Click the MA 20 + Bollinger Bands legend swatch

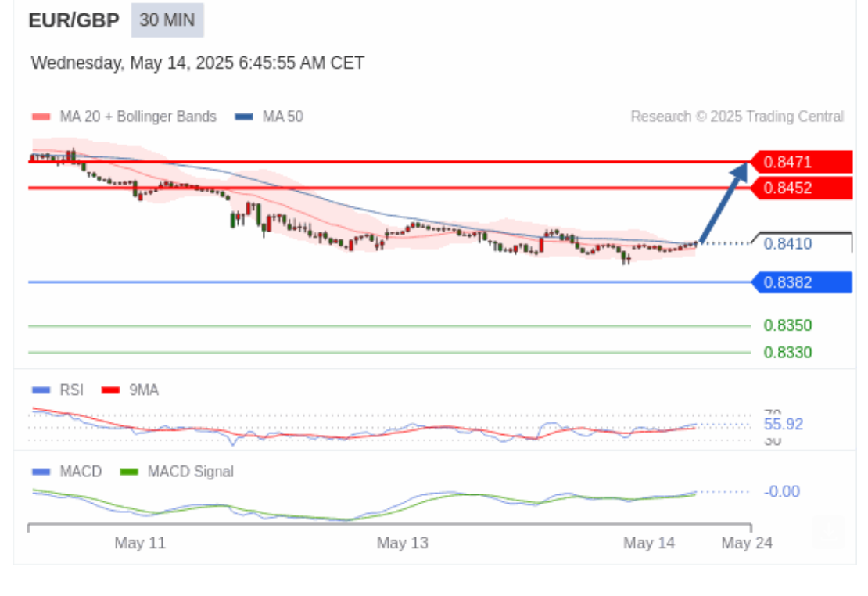click(x=41, y=117)
